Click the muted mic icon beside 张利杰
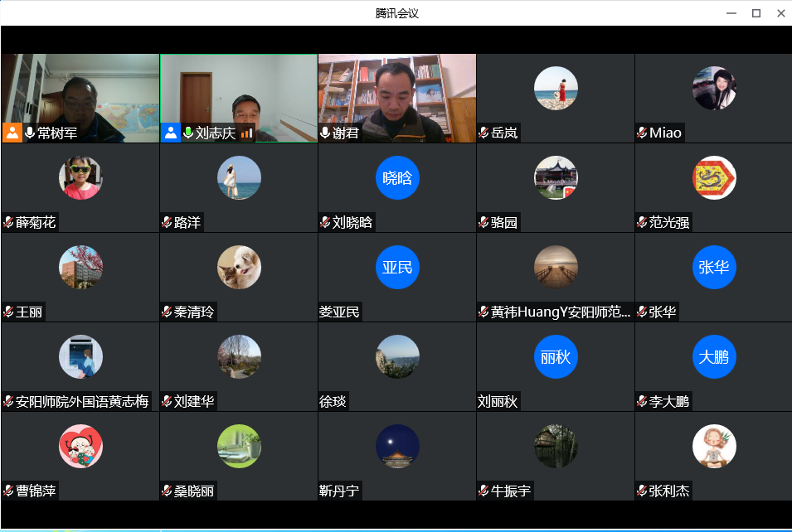 tap(642, 491)
